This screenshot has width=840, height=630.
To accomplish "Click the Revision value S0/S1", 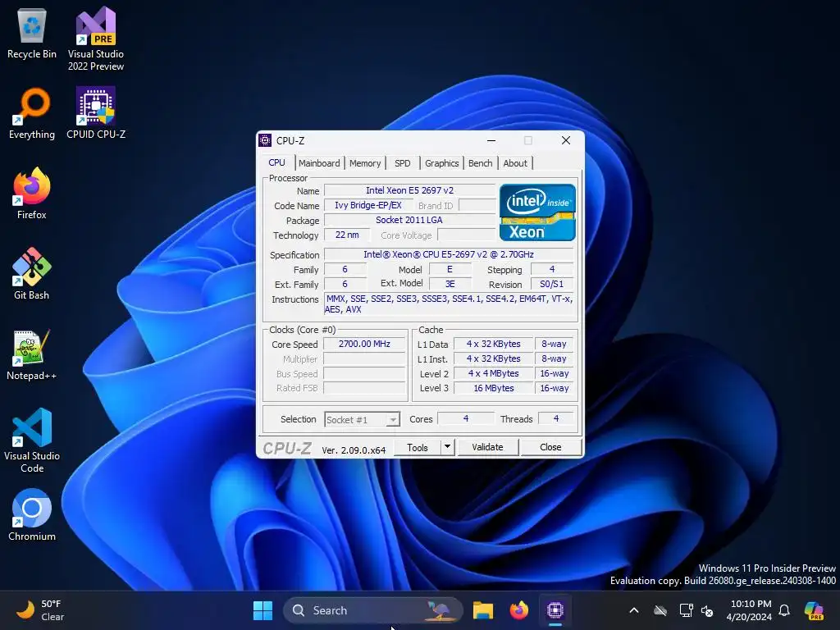I will (x=552, y=284).
